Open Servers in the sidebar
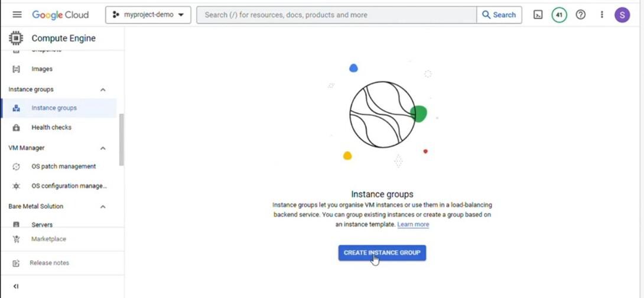 tap(42, 225)
